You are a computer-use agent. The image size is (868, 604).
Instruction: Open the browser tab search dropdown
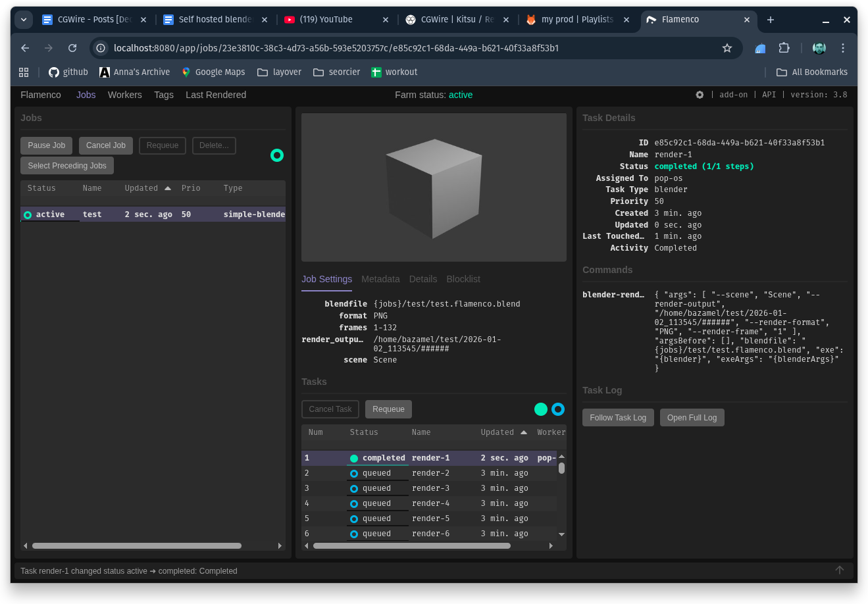[x=24, y=20]
